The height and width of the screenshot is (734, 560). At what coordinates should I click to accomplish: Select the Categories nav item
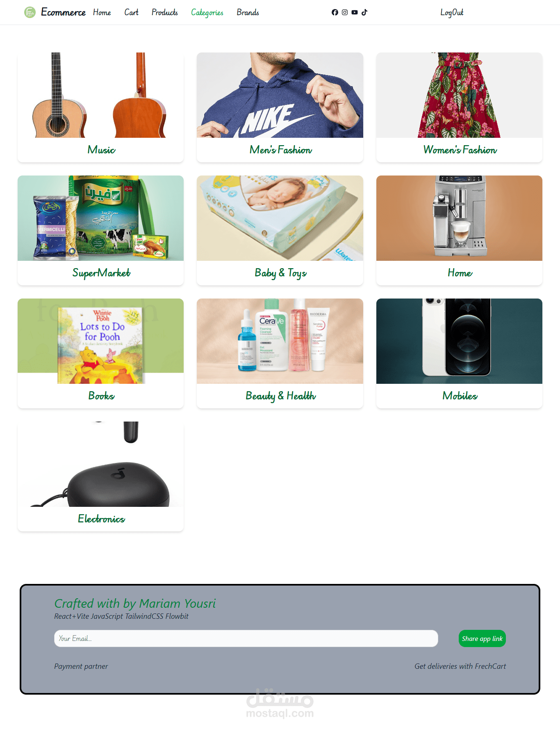click(207, 13)
